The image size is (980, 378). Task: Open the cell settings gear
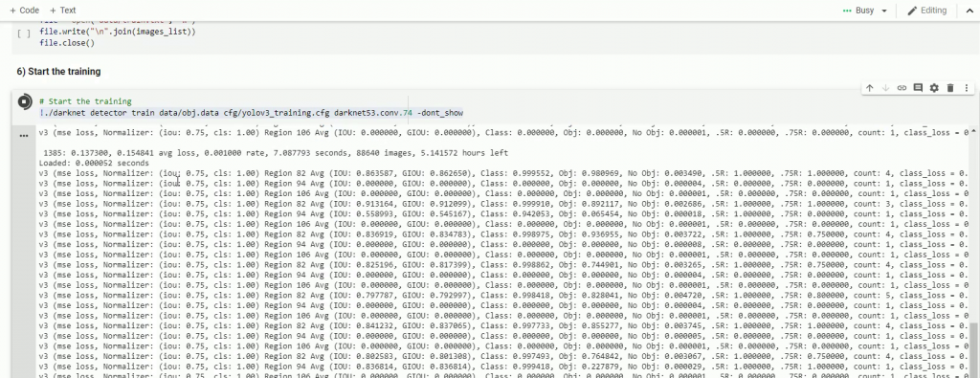[934, 88]
